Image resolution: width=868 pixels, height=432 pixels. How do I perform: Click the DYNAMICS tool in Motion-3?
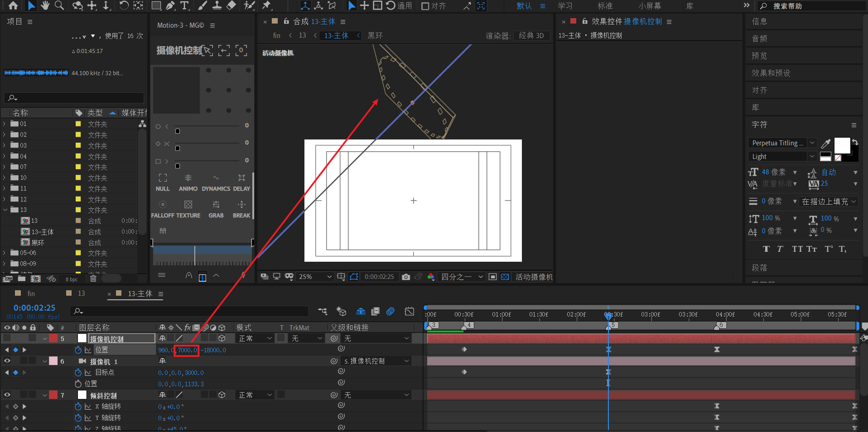point(216,183)
